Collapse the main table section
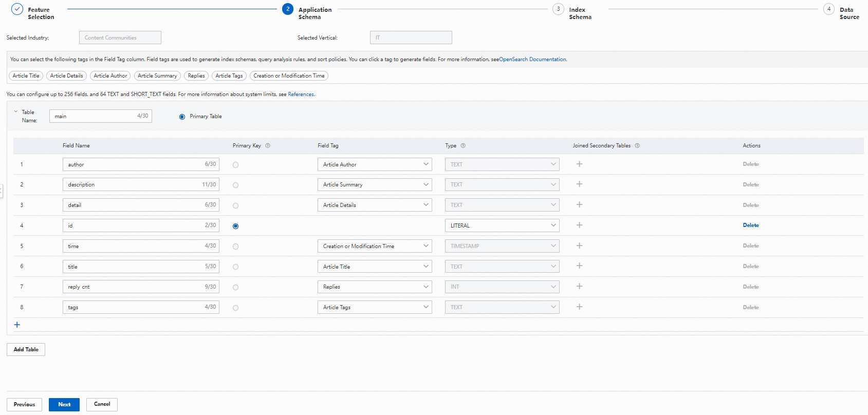868x415 pixels. (x=16, y=111)
